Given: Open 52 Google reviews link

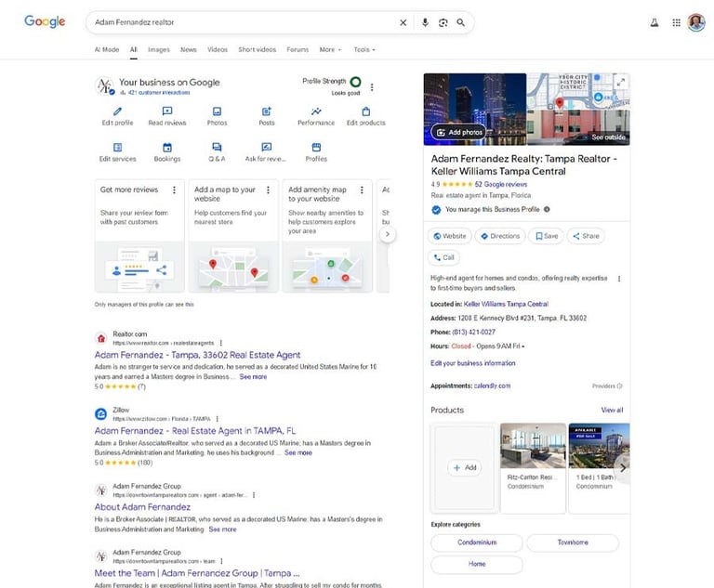Looking at the screenshot, I should [x=500, y=184].
